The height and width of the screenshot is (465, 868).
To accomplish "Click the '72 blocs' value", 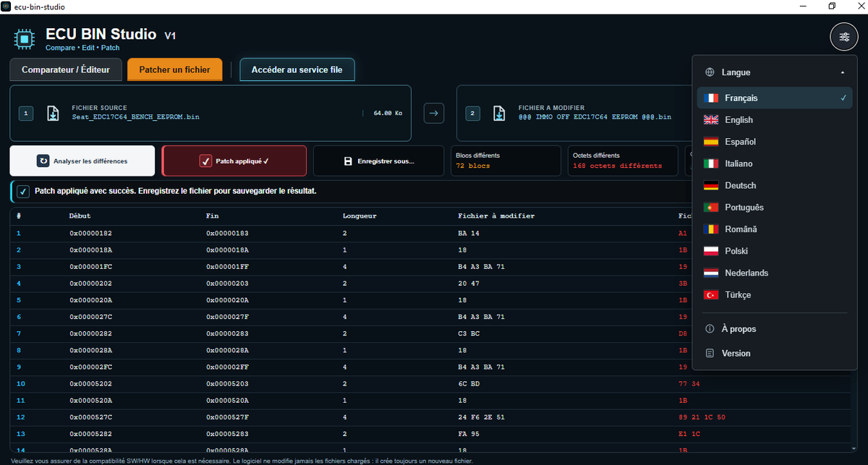I will click(x=473, y=166).
